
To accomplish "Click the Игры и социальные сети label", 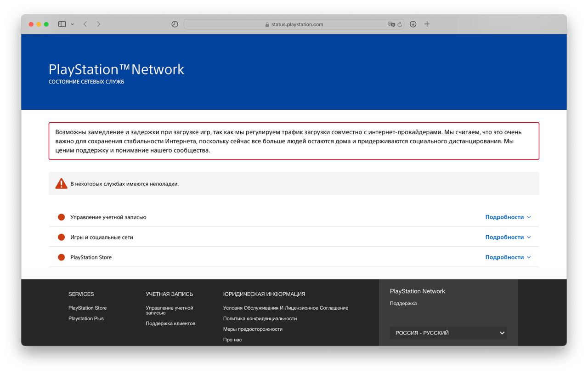I will click(x=102, y=237).
